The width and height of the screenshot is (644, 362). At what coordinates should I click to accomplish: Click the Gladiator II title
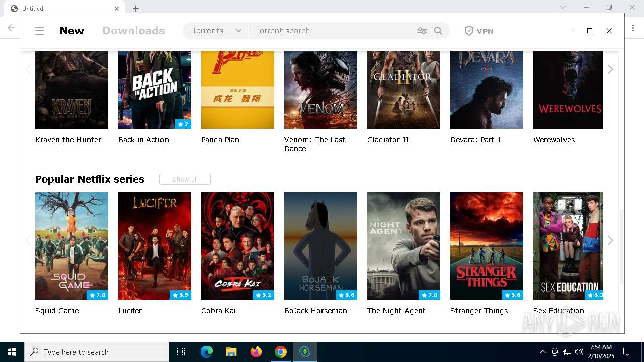coord(387,140)
